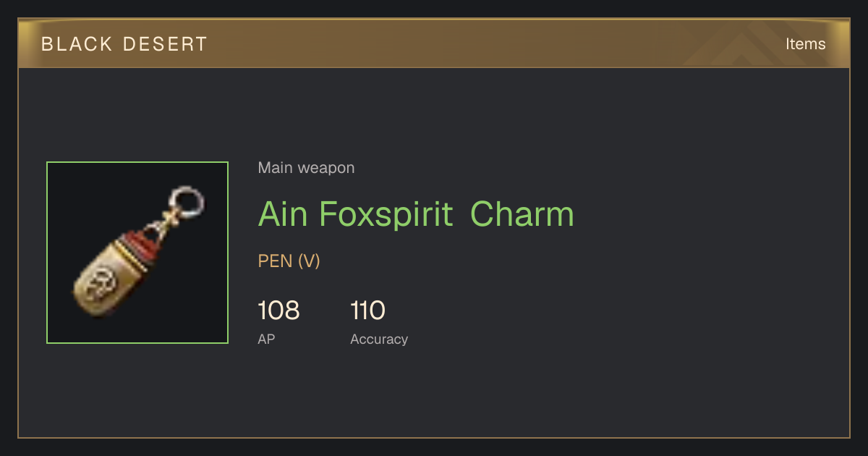Select the Ain Foxspirit Charm title

coord(416,214)
